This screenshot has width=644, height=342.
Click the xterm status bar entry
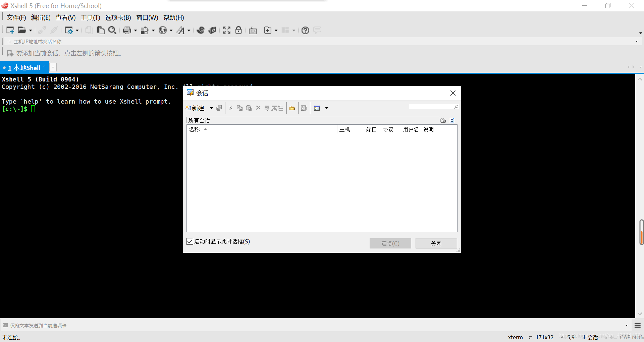[515, 337]
